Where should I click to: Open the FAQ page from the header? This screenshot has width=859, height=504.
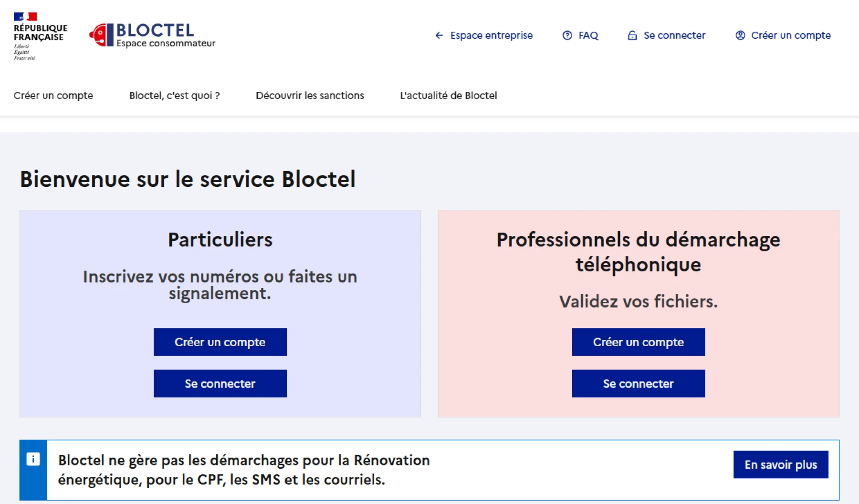(588, 35)
